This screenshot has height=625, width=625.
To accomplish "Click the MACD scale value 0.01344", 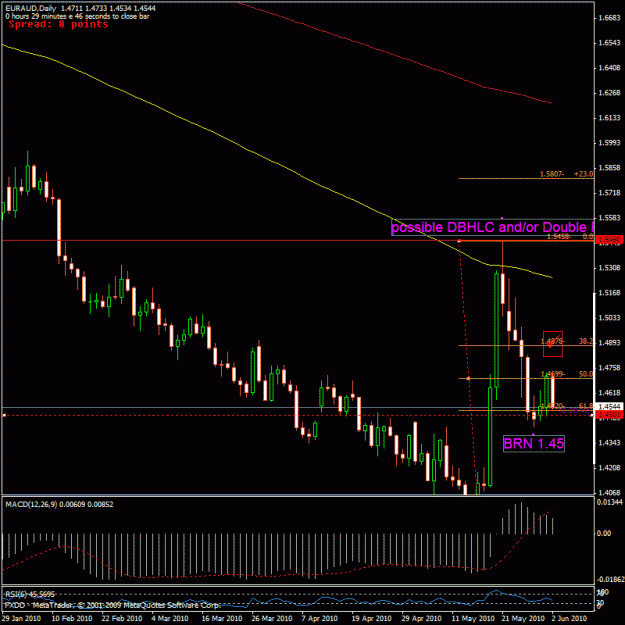I will pos(609,502).
